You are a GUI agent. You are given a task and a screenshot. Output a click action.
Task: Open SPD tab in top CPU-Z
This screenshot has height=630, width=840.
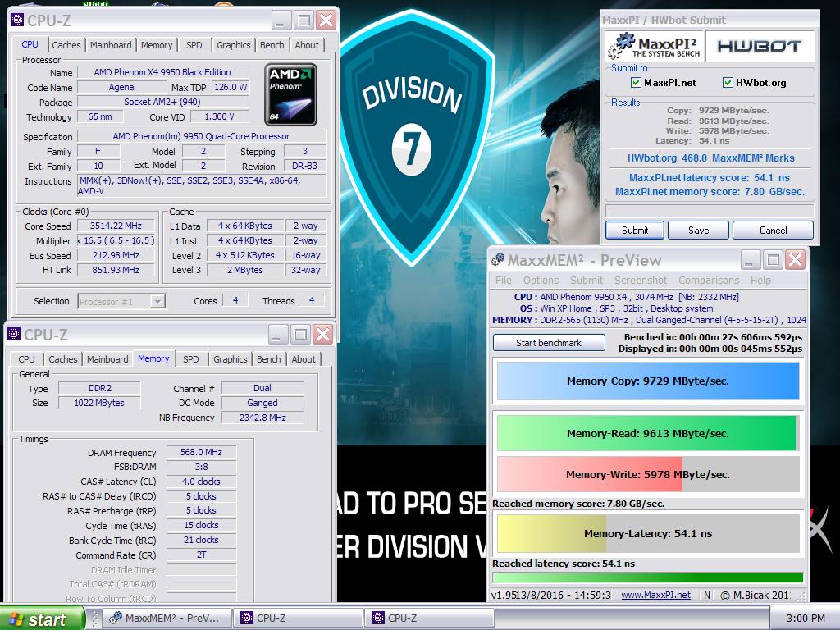194,45
